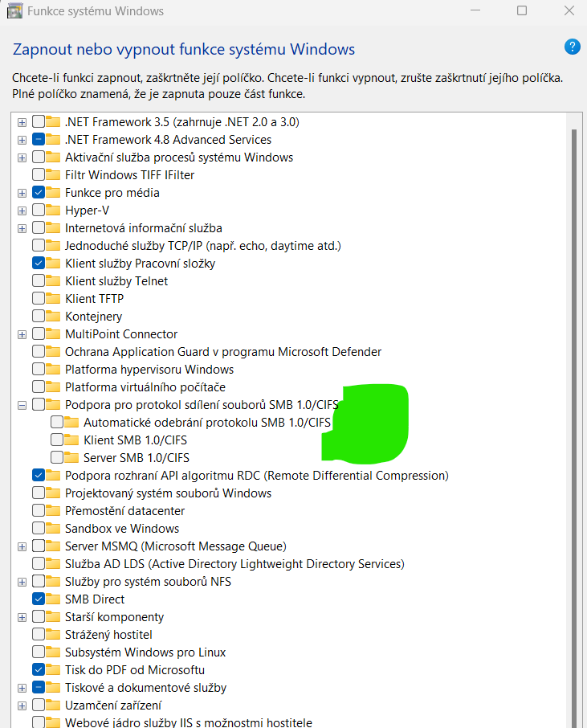
Task: Uncheck Funkce pro média checkbox
Action: (39, 192)
